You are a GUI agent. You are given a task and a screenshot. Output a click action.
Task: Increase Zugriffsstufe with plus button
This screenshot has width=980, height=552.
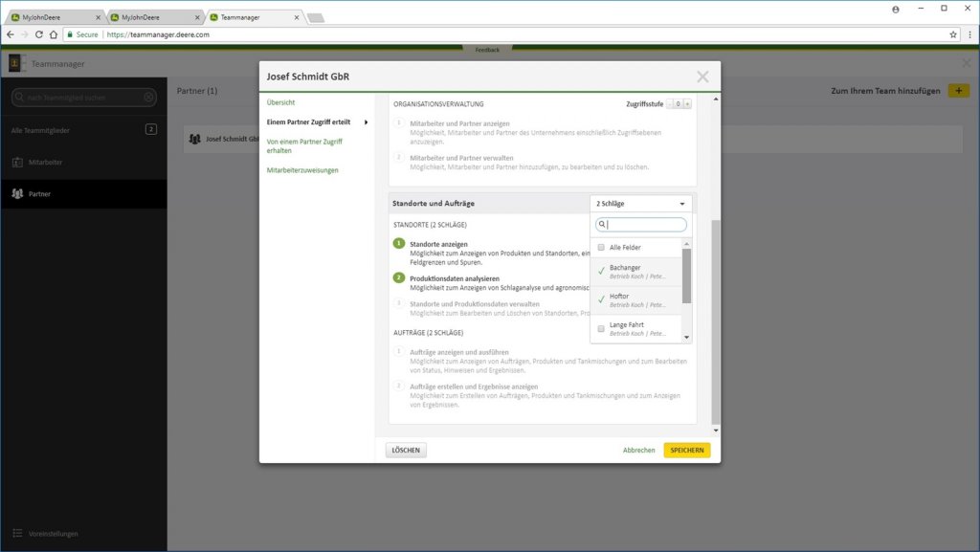pyautogui.click(x=687, y=103)
